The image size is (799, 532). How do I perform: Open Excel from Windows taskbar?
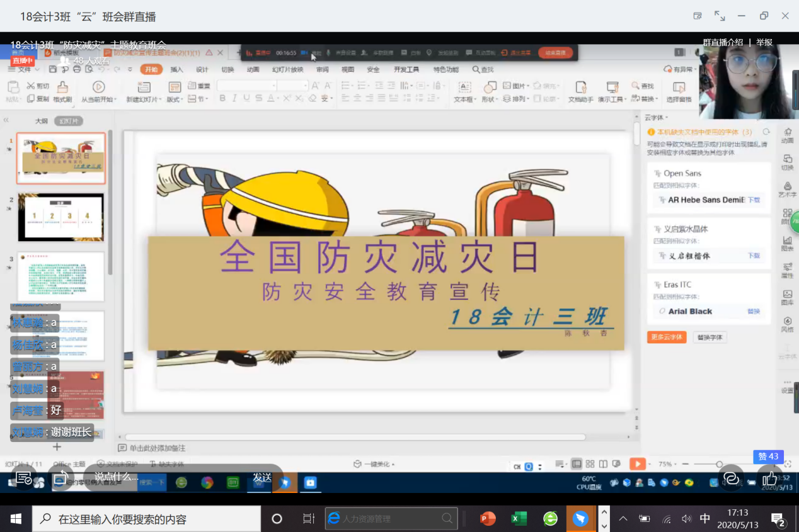pos(519,519)
